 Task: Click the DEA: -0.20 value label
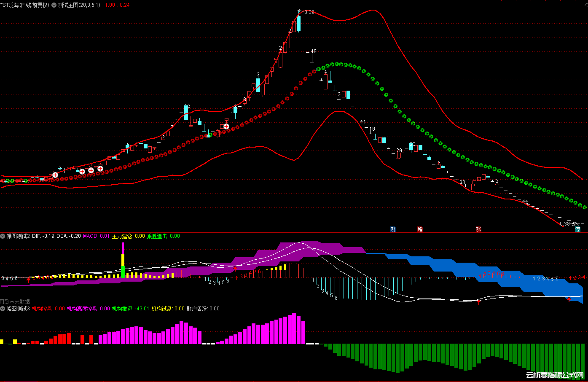[x=68, y=236]
